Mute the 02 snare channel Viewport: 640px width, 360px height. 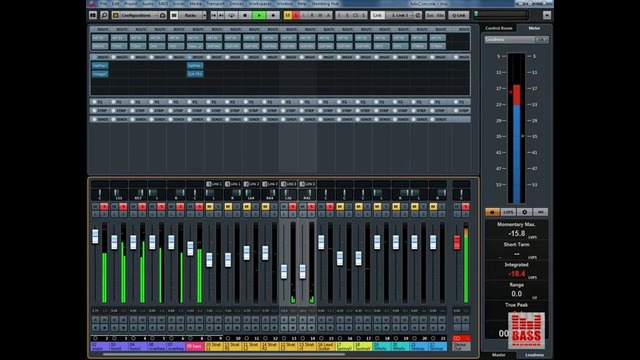point(95,207)
